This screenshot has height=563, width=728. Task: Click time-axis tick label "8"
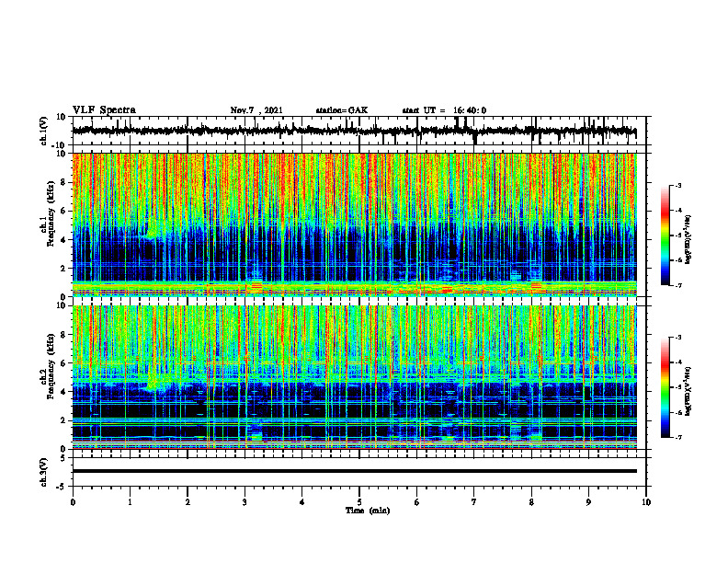(x=531, y=502)
